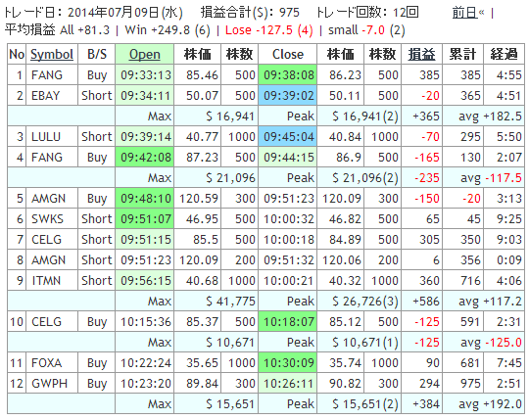The image size is (529, 420).
Task: Click the subtotal +586 value
Action: coord(426,301)
